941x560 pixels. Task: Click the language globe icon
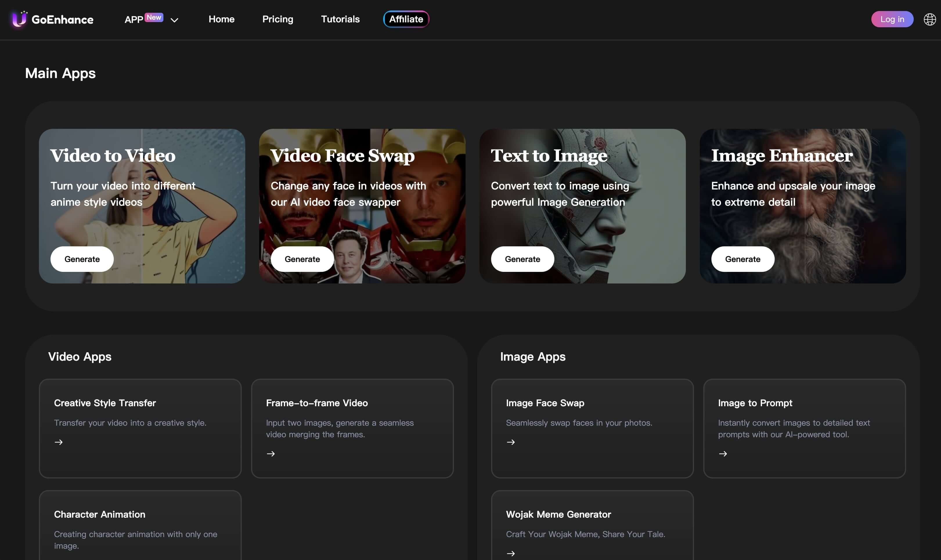[930, 19]
